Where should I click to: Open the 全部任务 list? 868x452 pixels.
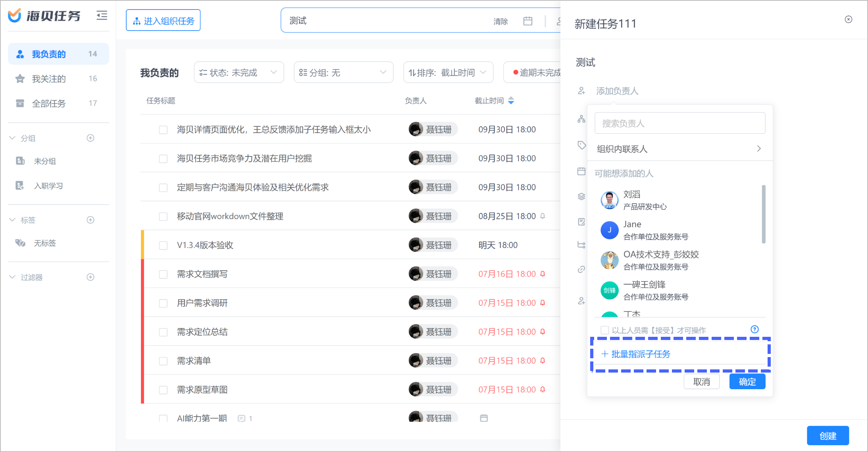(58, 103)
